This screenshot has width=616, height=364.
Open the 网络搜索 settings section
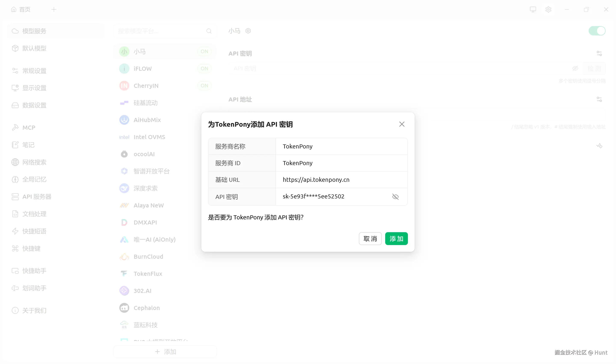pyautogui.click(x=34, y=162)
